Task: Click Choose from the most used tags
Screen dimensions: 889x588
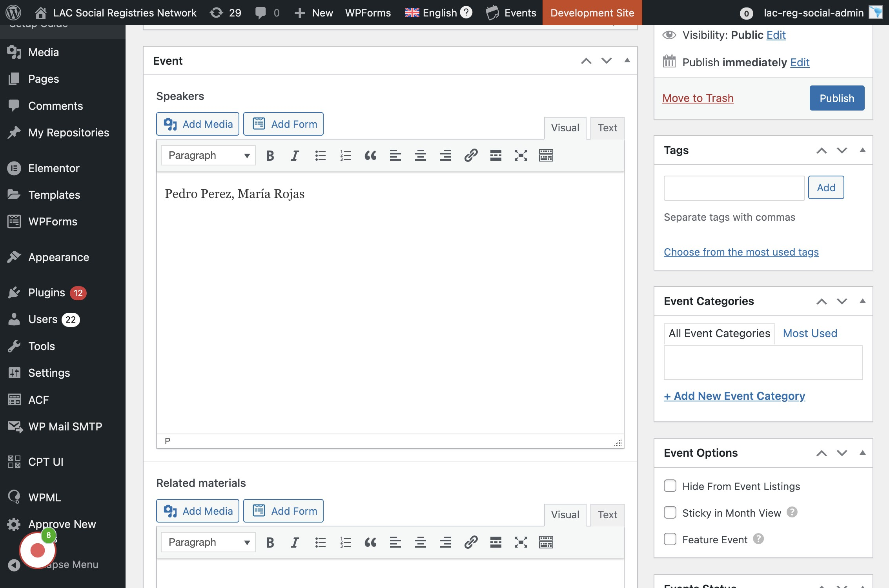Action: pyautogui.click(x=741, y=252)
